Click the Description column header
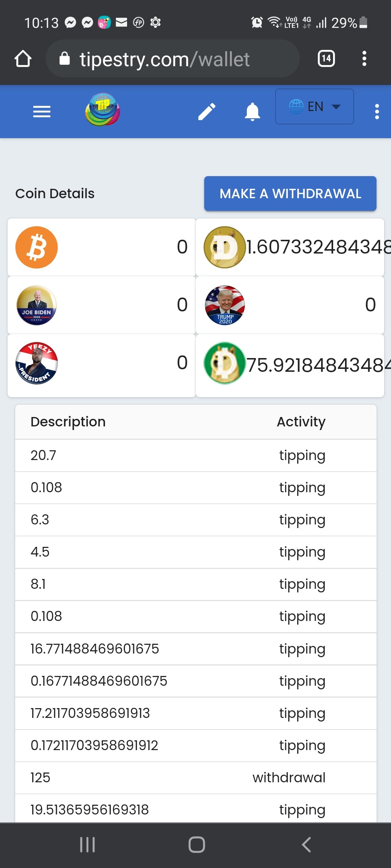 [68, 422]
